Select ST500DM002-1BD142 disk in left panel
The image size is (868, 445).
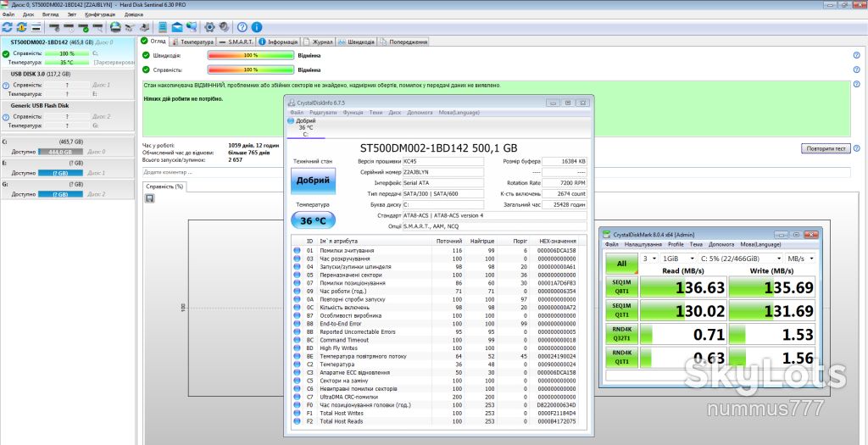click(x=67, y=53)
